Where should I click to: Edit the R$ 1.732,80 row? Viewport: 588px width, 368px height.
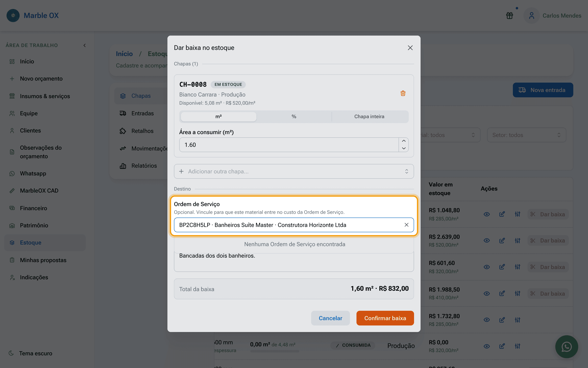[x=502, y=320]
